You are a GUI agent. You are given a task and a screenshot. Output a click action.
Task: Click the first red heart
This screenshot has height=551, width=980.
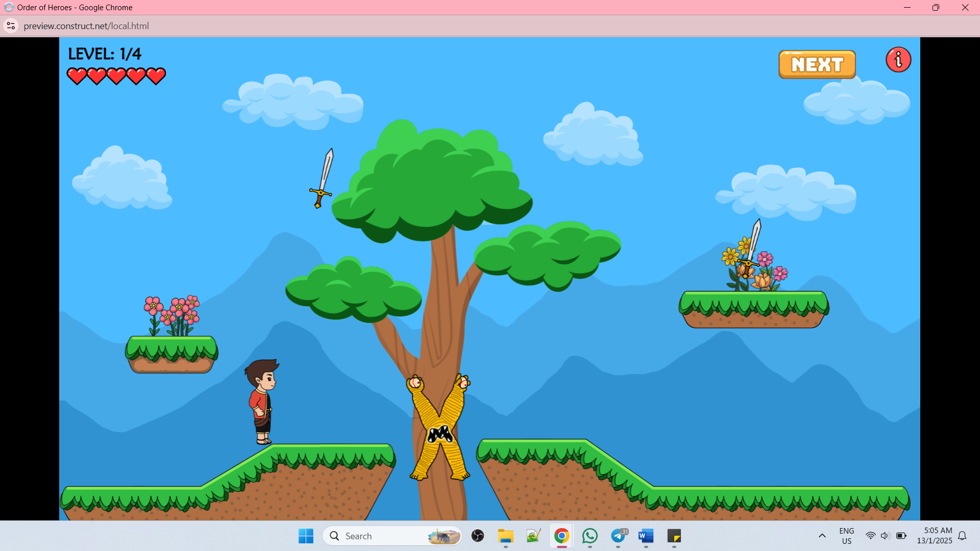point(77,76)
